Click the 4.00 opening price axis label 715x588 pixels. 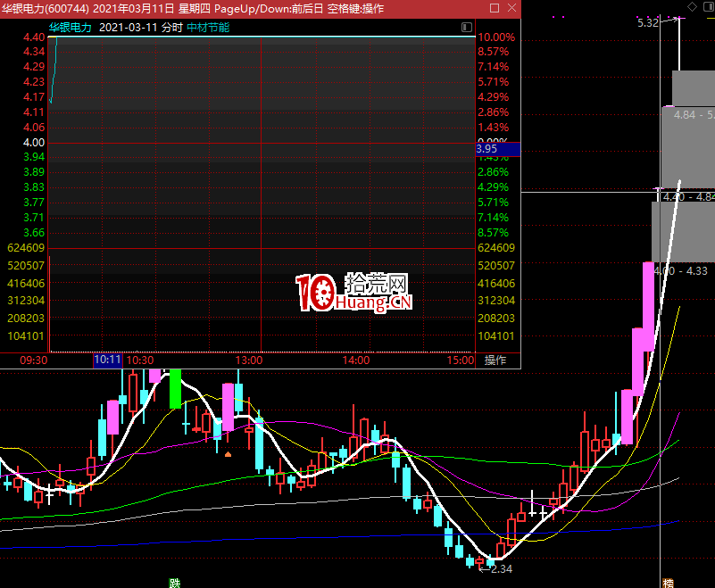pyautogui.click(x=34, y=143)
